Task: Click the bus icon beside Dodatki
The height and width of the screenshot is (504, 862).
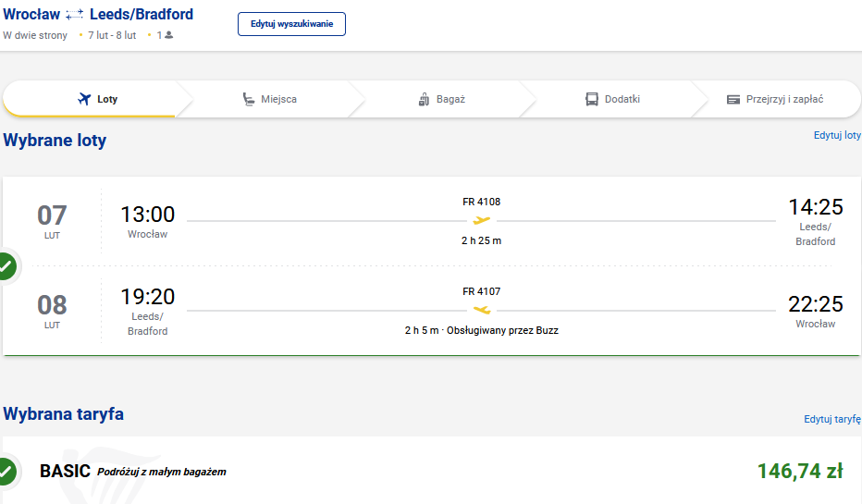Action: tap(592, 100)
